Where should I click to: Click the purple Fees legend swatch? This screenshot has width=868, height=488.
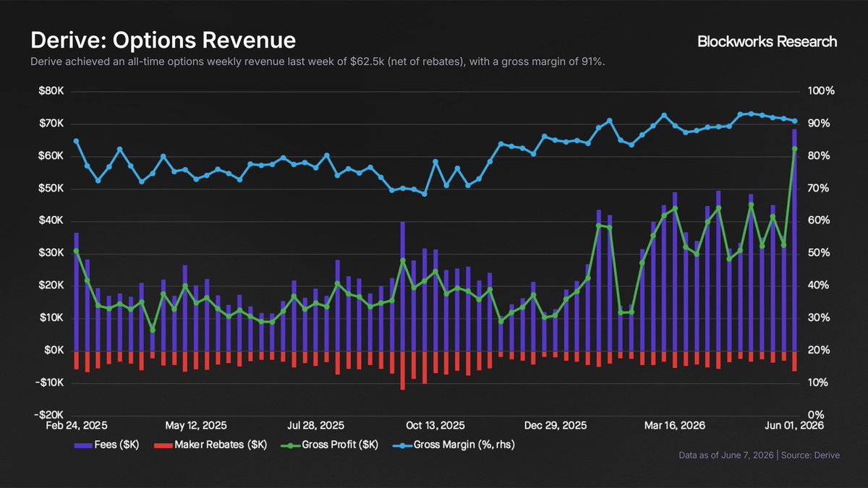tap(84, 445)
